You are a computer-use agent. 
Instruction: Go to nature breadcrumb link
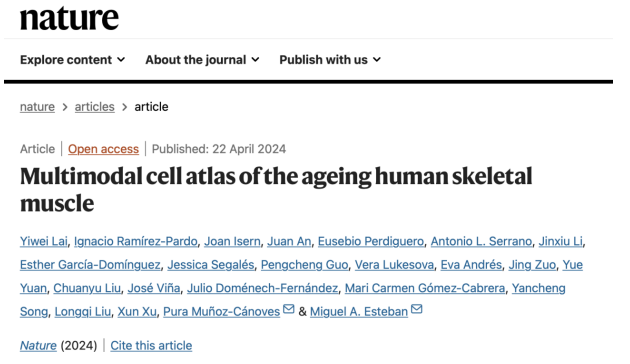click(37, 107)
